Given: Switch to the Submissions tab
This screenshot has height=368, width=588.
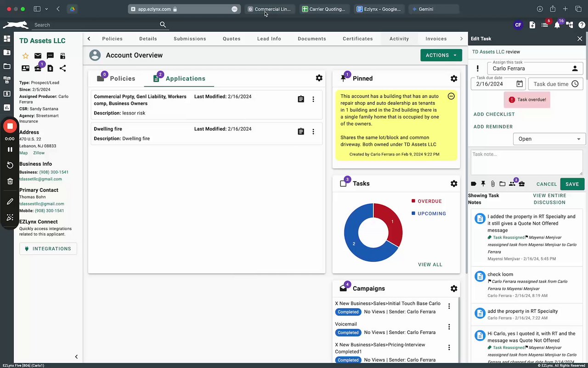Looking at the screenshot, I should point(190,39).
